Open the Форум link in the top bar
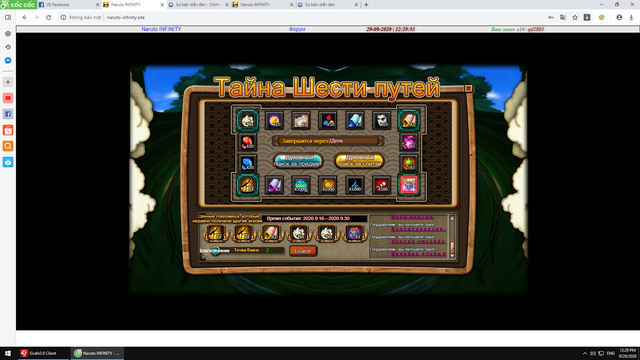Screen dimensions: 640x360 (297, 29)
